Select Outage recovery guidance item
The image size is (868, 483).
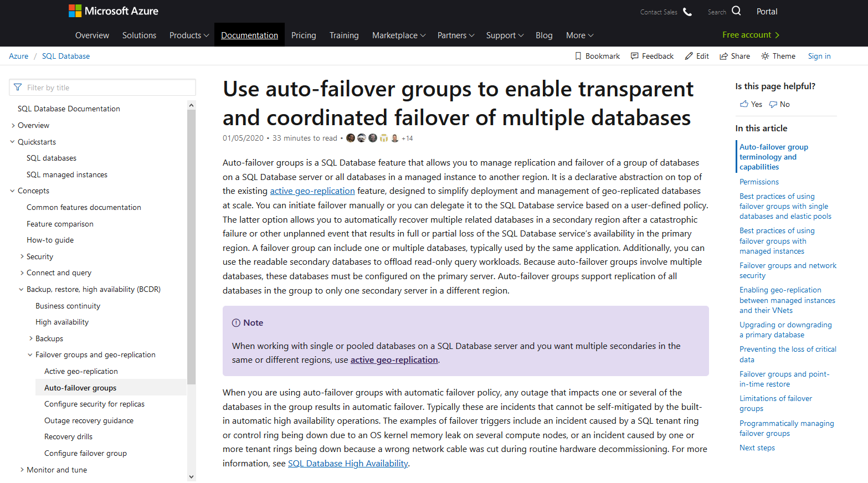pyautogui.click(x=89, y=420)
